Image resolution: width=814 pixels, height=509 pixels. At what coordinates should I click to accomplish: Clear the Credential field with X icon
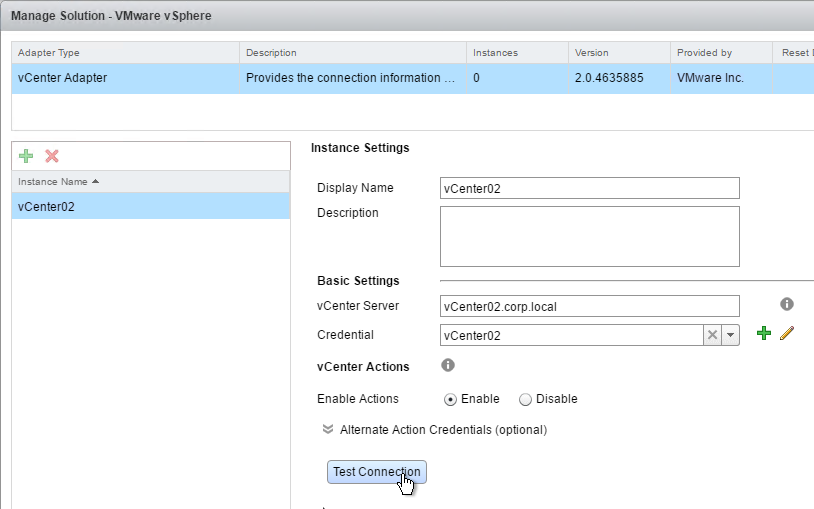coord(712,335)
